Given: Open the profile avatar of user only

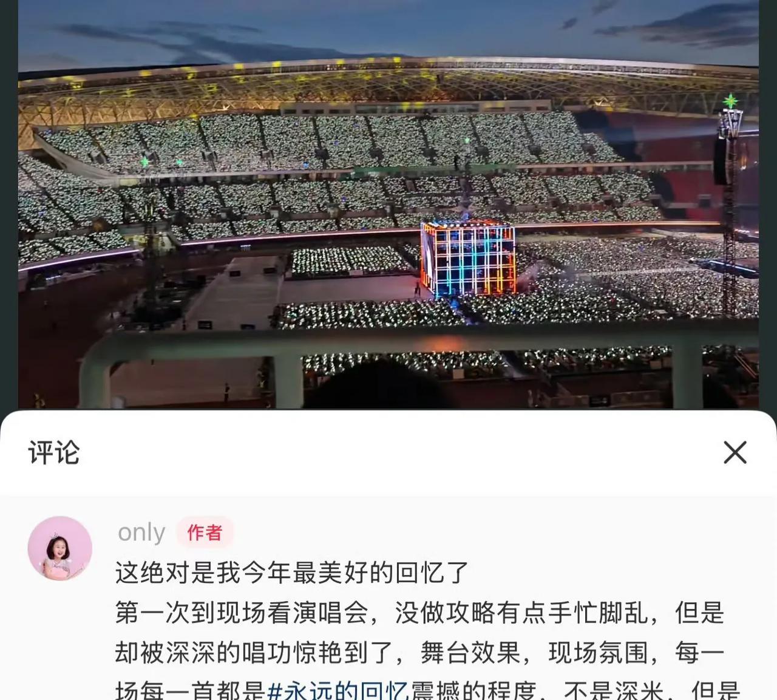Looking at the screenshot, I should click(59, 548).
